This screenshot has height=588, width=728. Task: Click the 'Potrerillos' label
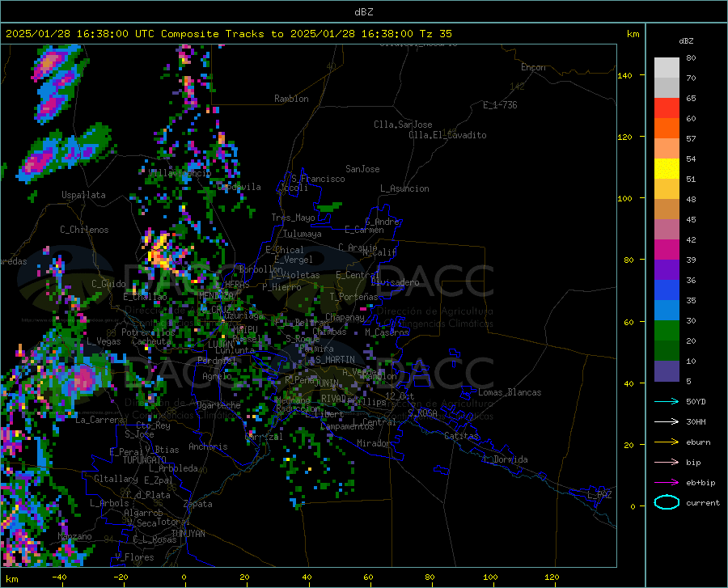pos(148,332)
